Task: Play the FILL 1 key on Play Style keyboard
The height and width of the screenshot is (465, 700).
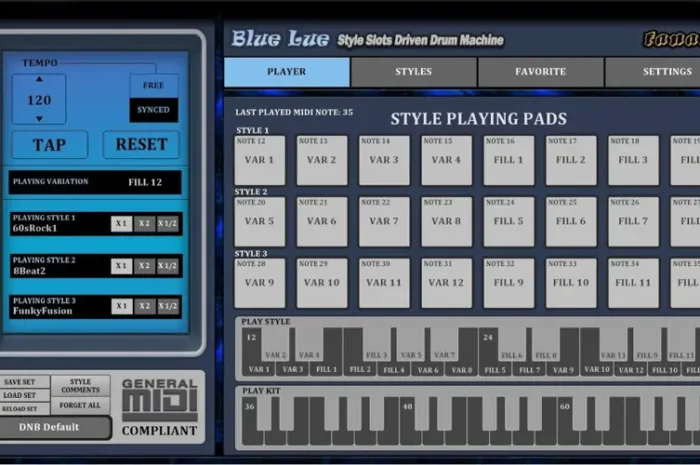Action: point(326,370)
